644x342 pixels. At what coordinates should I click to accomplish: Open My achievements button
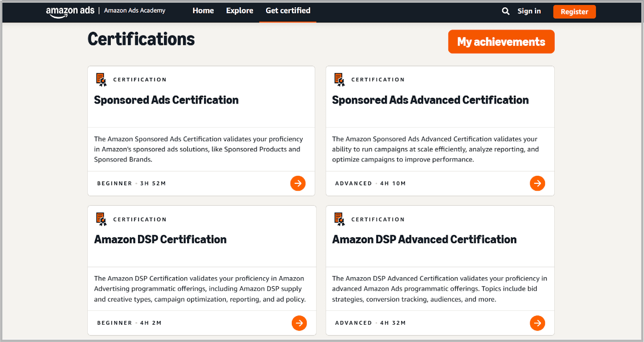[x=501, y=41]
